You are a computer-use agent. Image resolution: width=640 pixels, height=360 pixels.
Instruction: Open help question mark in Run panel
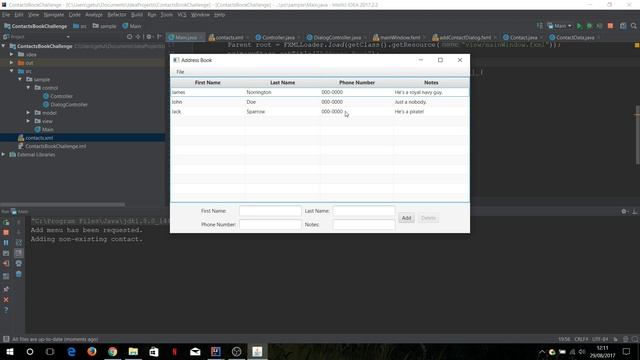[x=6, y=310]
